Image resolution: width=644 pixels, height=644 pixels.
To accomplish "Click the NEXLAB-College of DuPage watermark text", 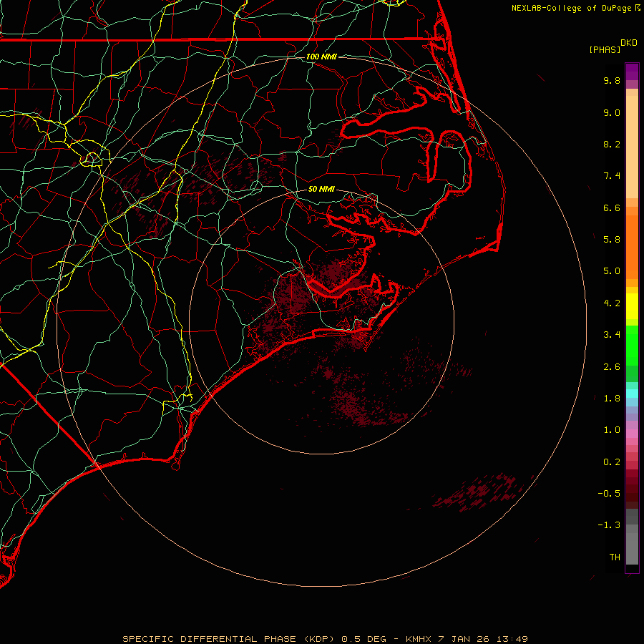I will point(575,8).
